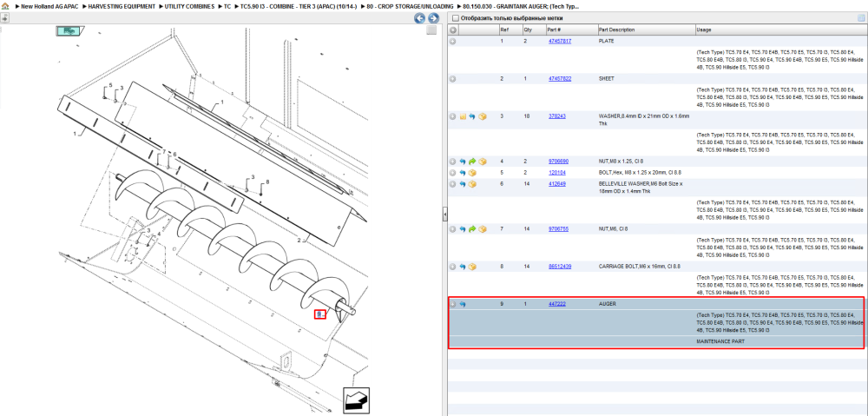Open 80 - CROP STORAGE/UNLOADING breadcrumb

pyautogui.click(x=410, y=6)
